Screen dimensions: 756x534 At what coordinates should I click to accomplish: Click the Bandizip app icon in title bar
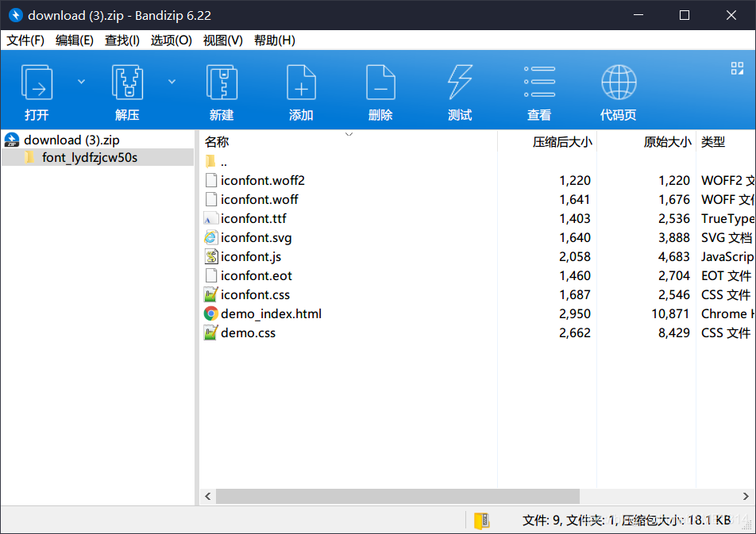[16, 15]
